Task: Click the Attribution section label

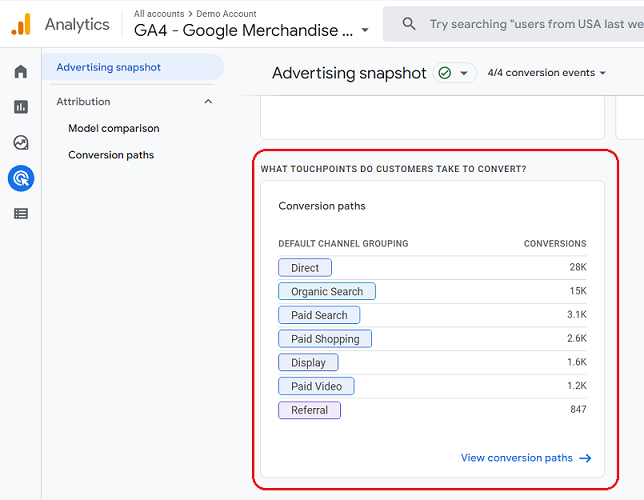Action: tap(83, 101)
